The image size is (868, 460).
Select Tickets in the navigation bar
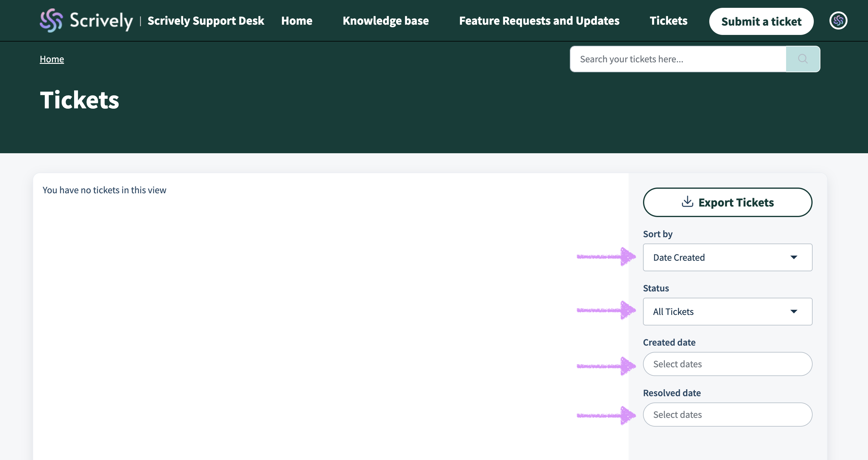(x=668, y=21)
